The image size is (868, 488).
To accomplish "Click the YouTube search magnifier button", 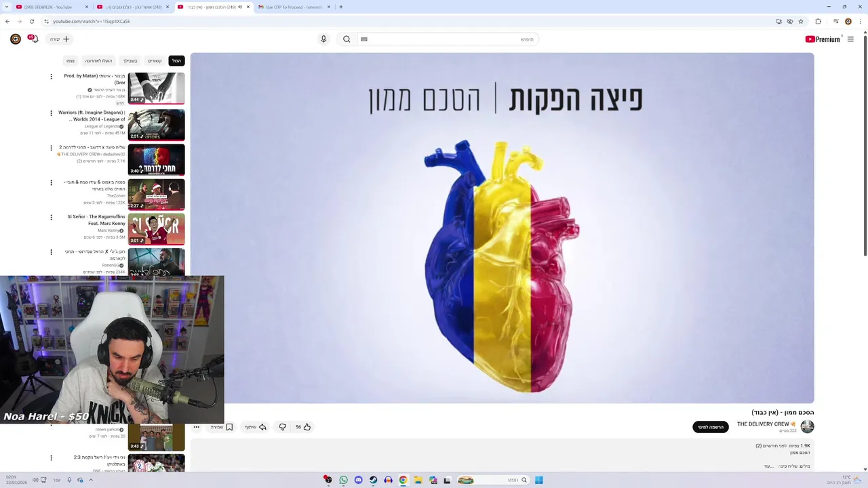I will (x=347, y=39).
